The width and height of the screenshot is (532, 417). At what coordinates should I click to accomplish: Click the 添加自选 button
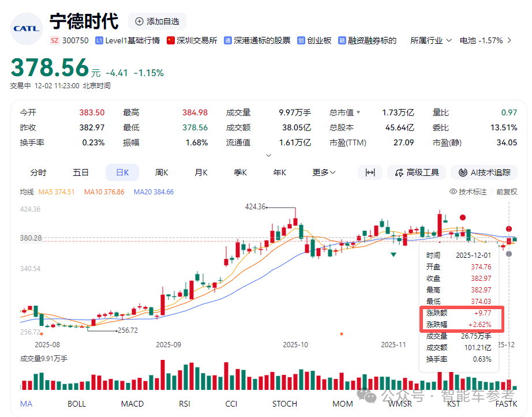(x=156, y=21)
